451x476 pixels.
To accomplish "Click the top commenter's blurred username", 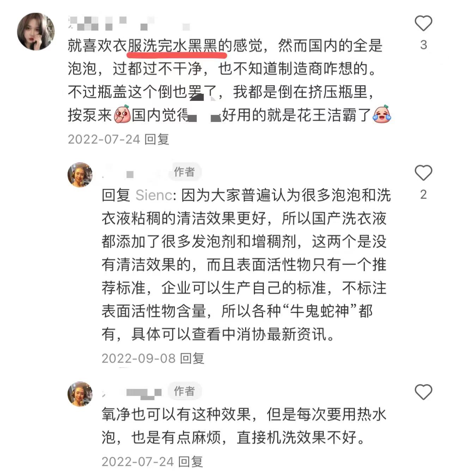I will 129,23.
